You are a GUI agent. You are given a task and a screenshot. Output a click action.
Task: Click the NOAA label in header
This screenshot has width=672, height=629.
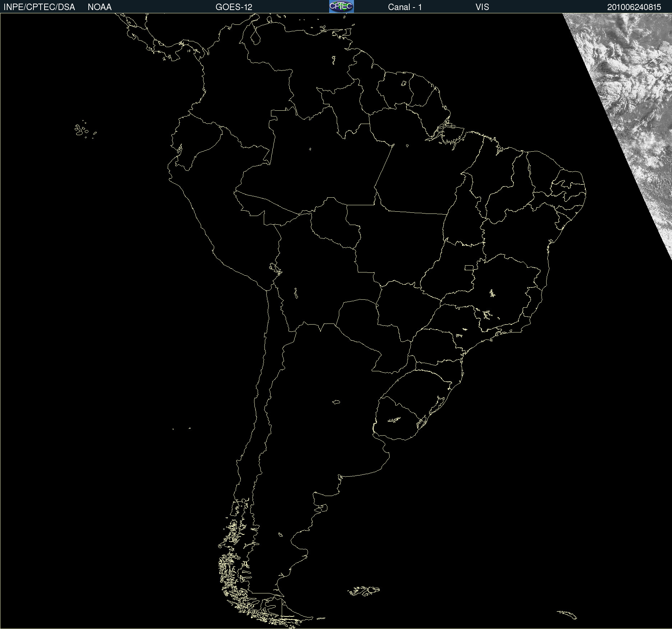[100, 7]
